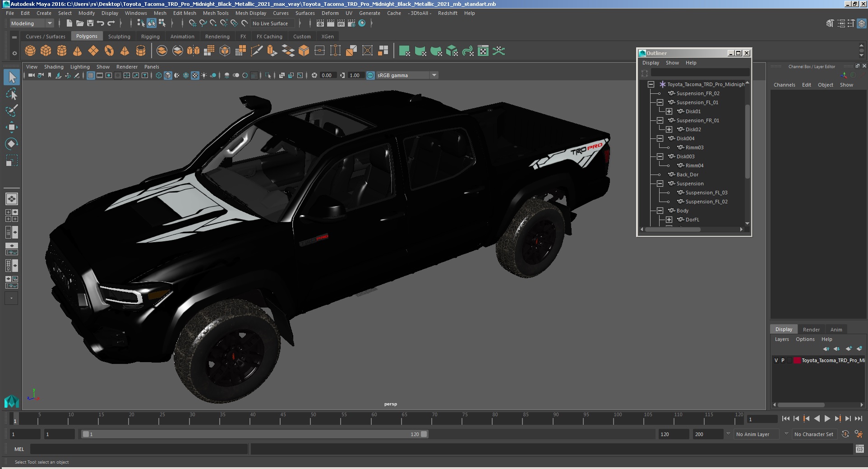The width and height of the screenshot is (868, 469).
Task: Click the Open Scene folder icon
Action: pos(80,23)
